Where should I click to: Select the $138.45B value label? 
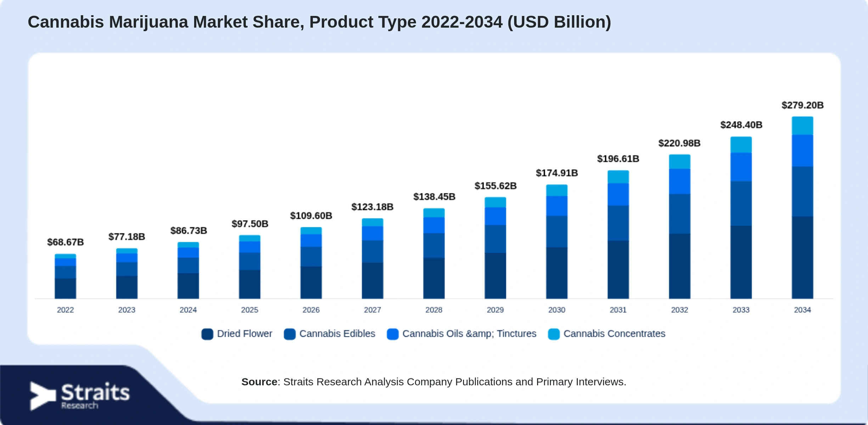(434, 197)
